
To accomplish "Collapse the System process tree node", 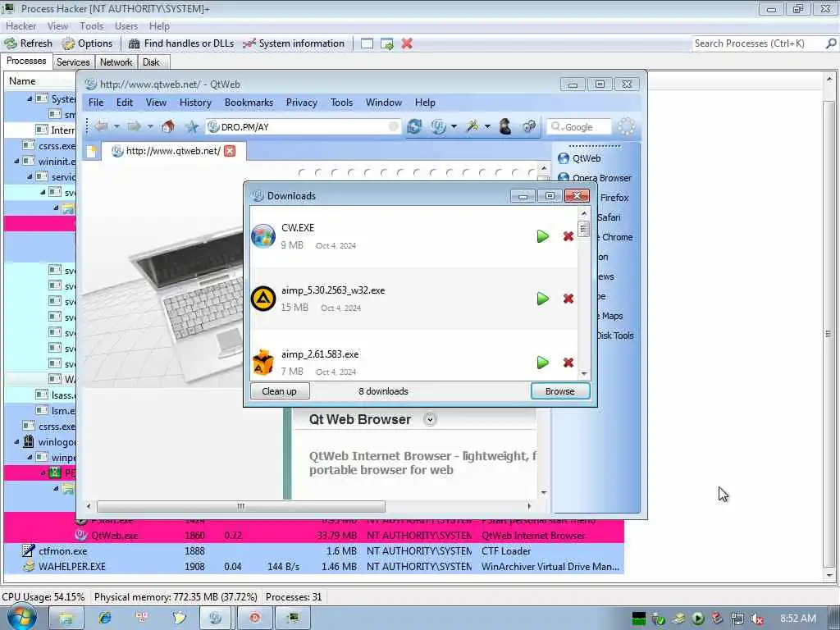I will coord(30,98).
